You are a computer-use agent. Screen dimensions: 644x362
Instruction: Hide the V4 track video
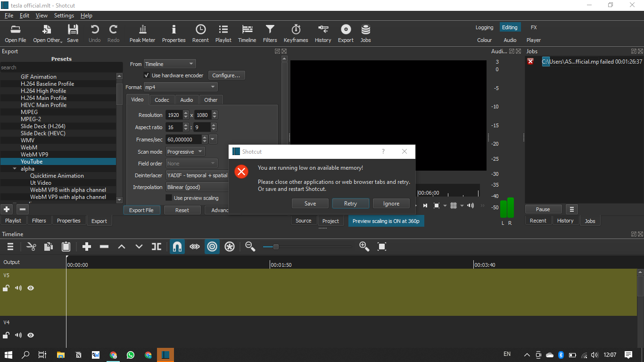tap(31, 335)
